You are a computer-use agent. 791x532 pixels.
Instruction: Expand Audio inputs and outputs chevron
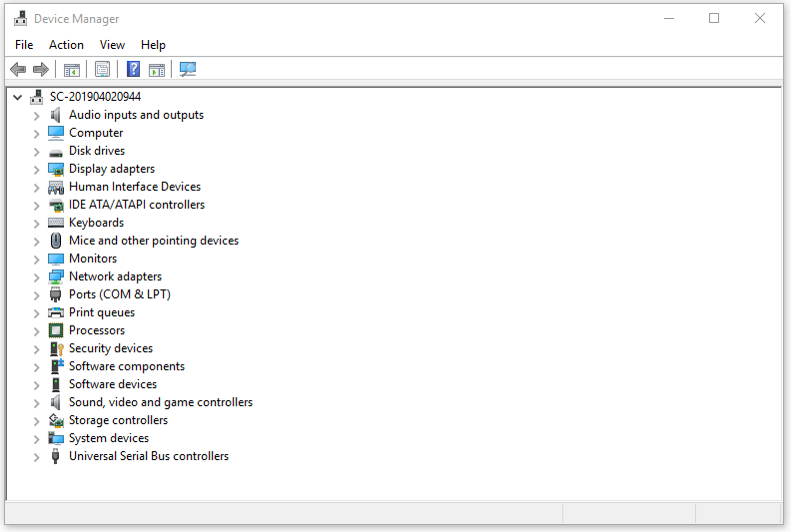(36, 116)
